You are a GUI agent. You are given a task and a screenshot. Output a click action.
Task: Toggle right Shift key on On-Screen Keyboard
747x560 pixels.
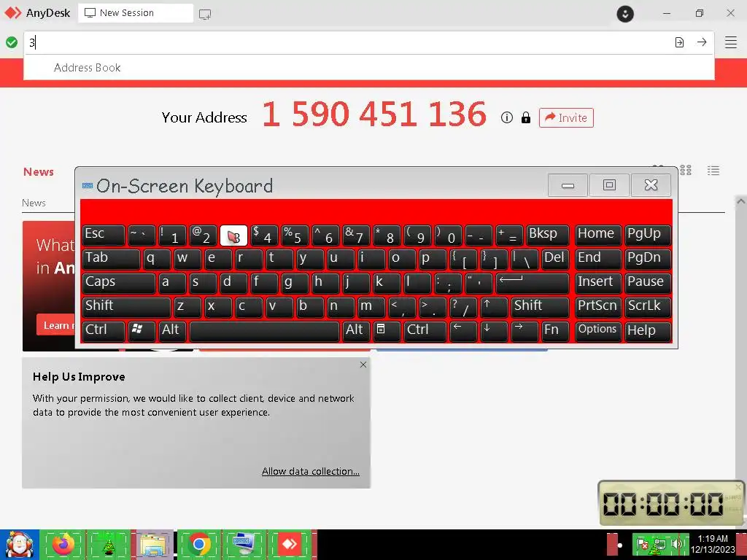click(x=541, y=307)
